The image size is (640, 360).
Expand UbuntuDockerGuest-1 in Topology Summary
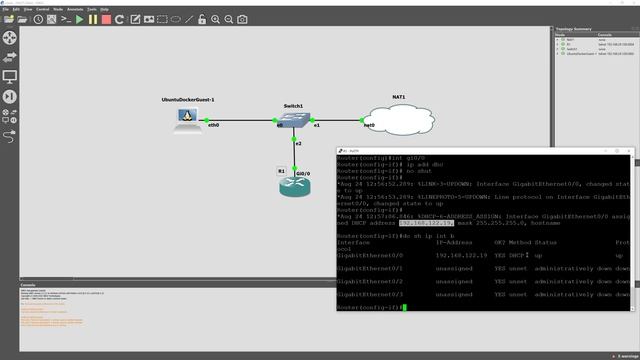pyautogui.click(x=558, y=53)
